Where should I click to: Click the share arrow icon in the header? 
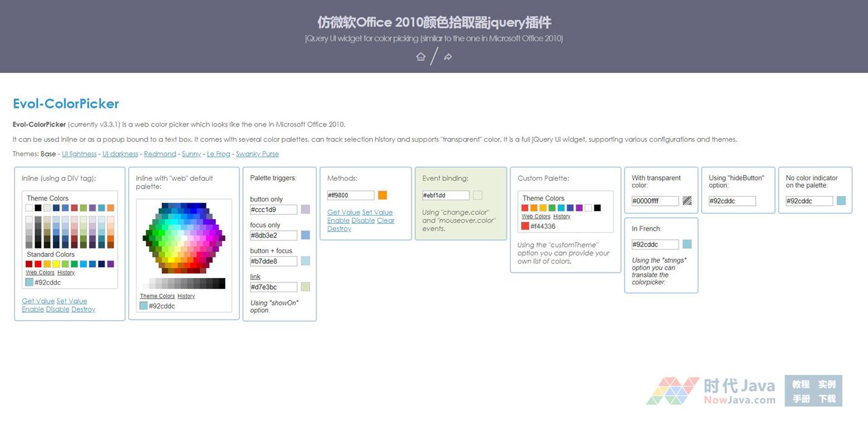448,57
